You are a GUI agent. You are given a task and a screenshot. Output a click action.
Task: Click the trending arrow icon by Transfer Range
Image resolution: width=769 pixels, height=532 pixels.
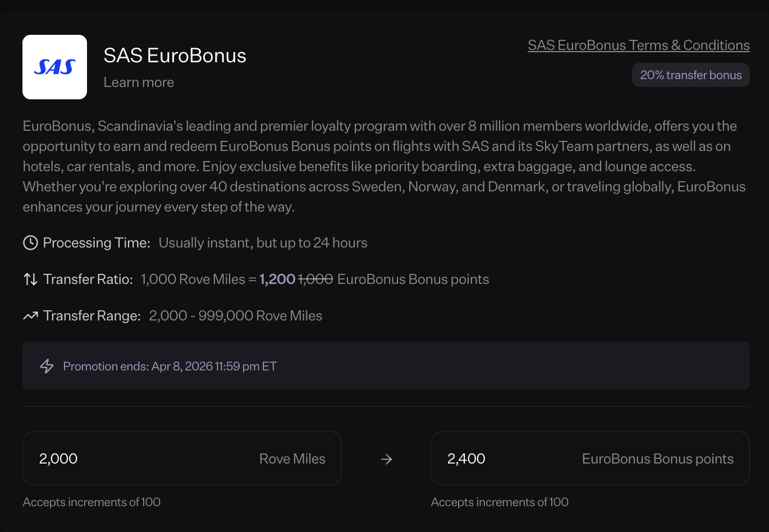point(30,315)
